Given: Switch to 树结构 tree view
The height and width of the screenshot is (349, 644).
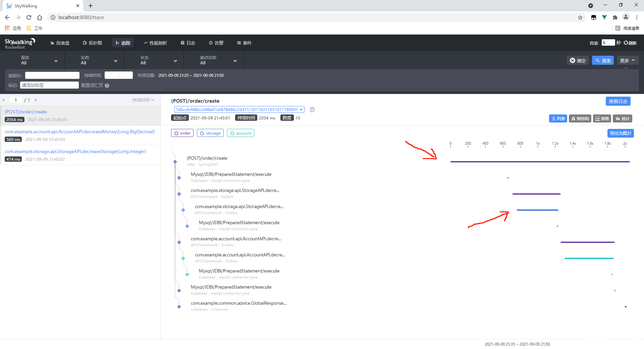Looking at the screenshot, I should pos(580,118).
